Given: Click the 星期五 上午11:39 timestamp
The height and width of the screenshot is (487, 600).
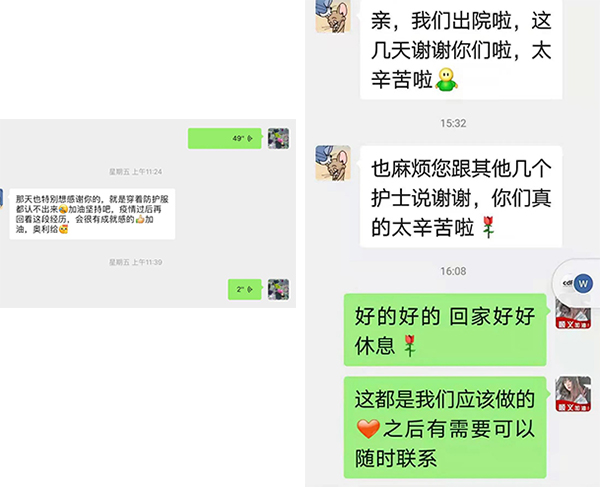Looking at the screenshot, I should [135, 262].
